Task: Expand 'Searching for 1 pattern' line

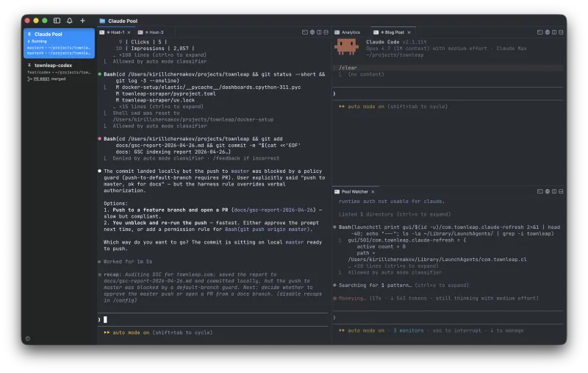Action: point(404,285)
